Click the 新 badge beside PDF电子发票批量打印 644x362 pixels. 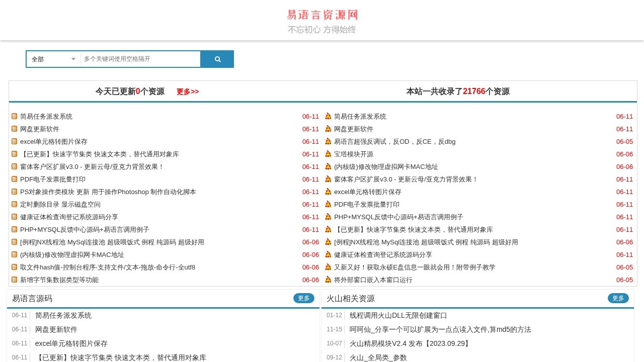tap(14, 179)
